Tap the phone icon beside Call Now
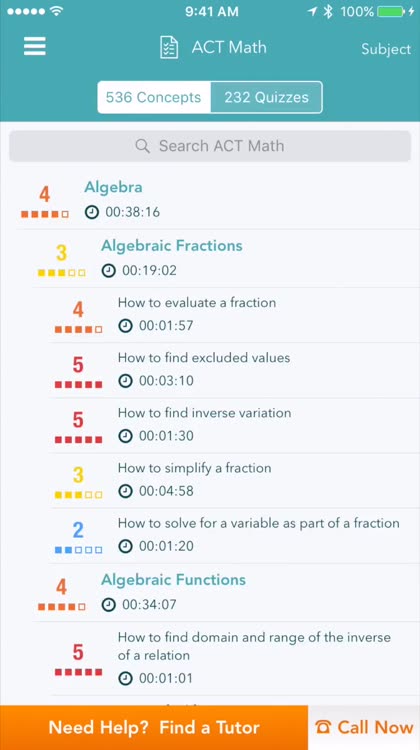This screenshot has height=750, width=420. 323,728
